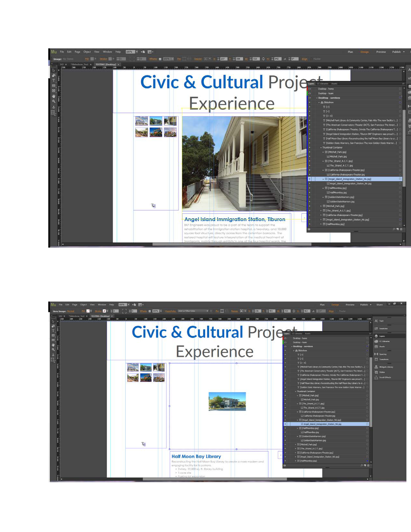Viewport: 411px width, 532px height.
Task: Select the Rectangle tool in upper Muse window
Action: pos(54,86)
